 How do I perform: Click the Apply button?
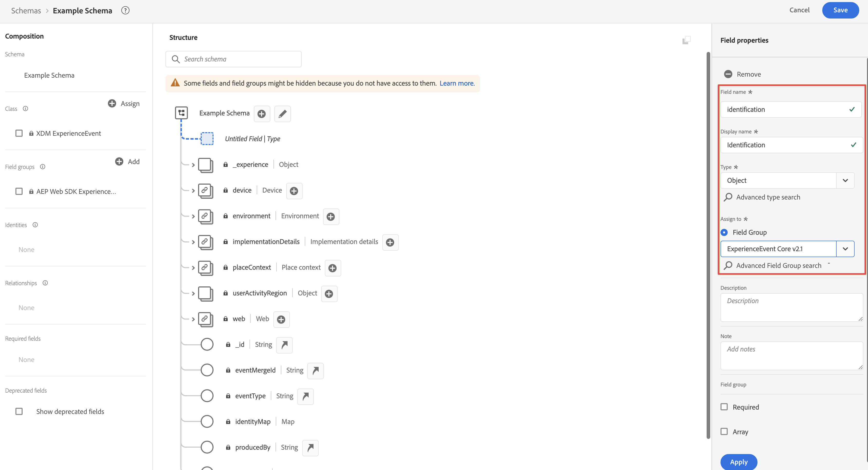pyautogui.click(x=738, y=462)
